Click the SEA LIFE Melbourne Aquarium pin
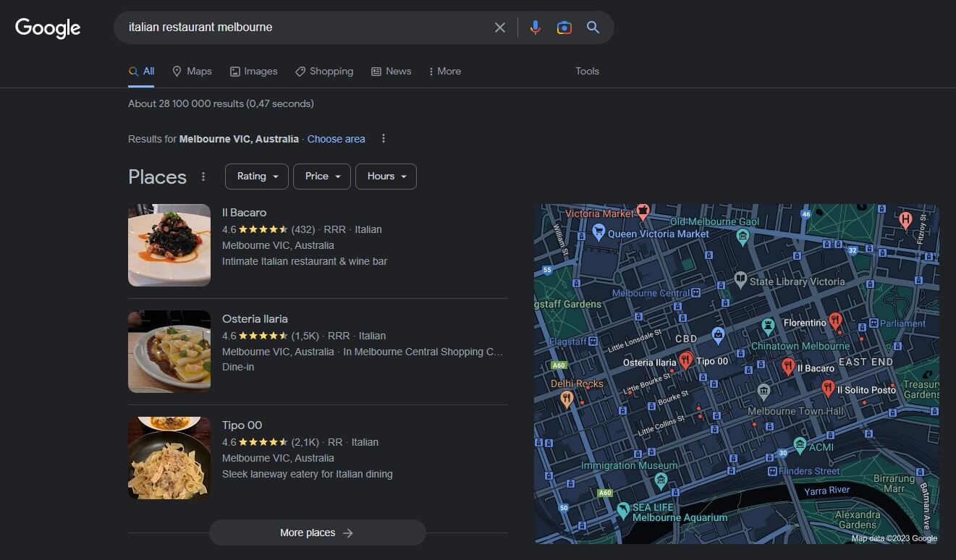 click(623, 511)
